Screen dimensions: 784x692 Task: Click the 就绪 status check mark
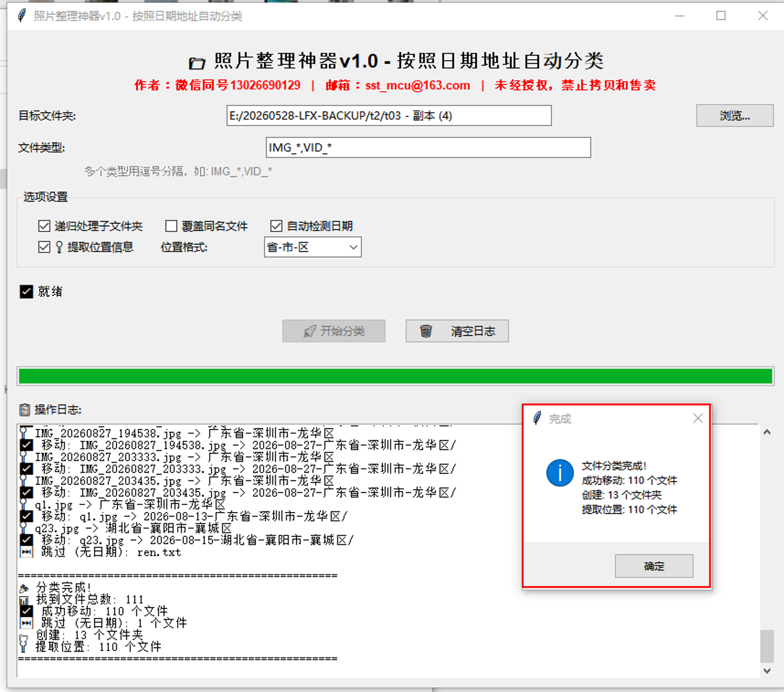[26, 292]
